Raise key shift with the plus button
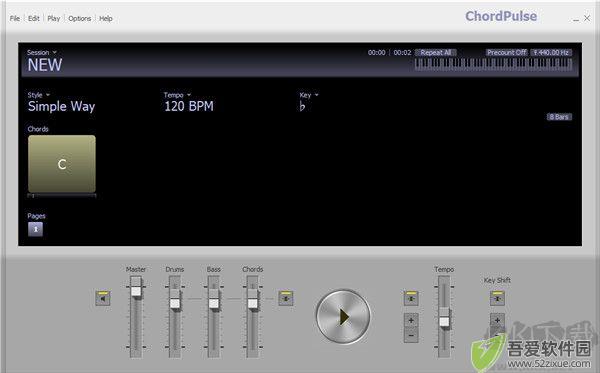The width and height of the screenshot is (600, 373). click(x=497, y=320)
